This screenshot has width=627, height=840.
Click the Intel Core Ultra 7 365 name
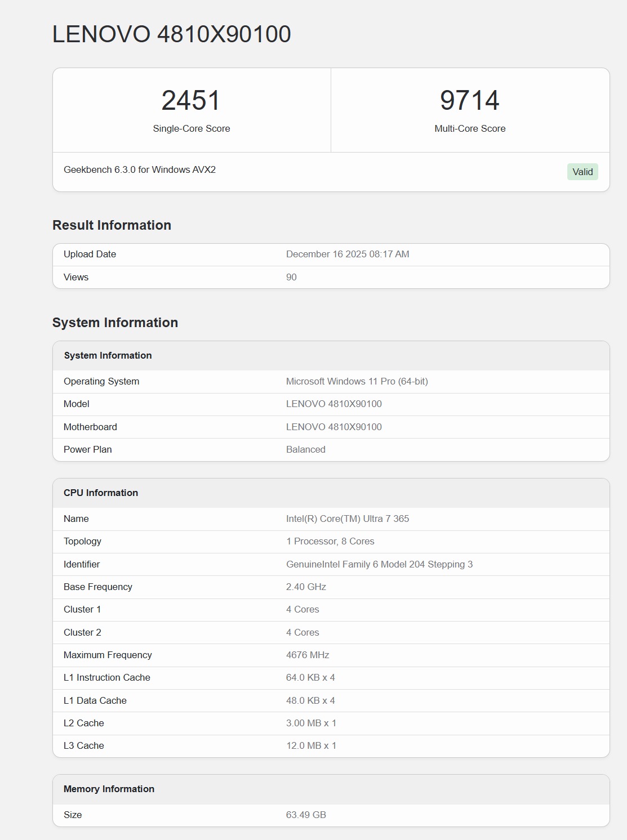pyautogui.click(x=348, y=519)
